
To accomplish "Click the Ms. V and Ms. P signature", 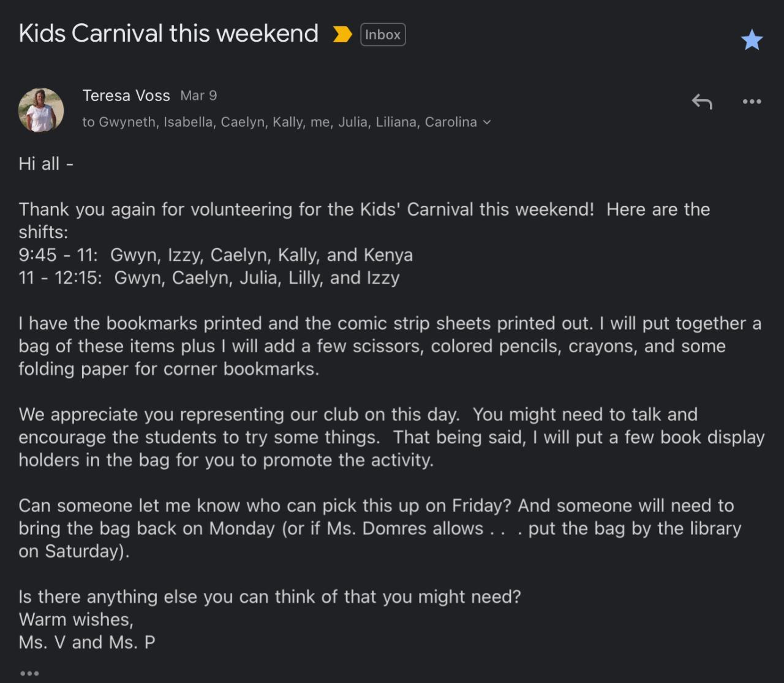I will [x=87, y=642].
